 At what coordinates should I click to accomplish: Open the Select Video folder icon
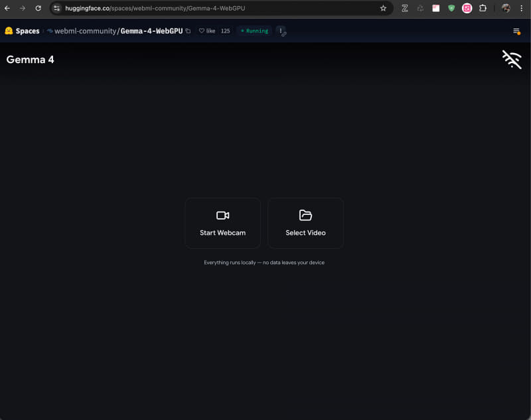[305, 214]
